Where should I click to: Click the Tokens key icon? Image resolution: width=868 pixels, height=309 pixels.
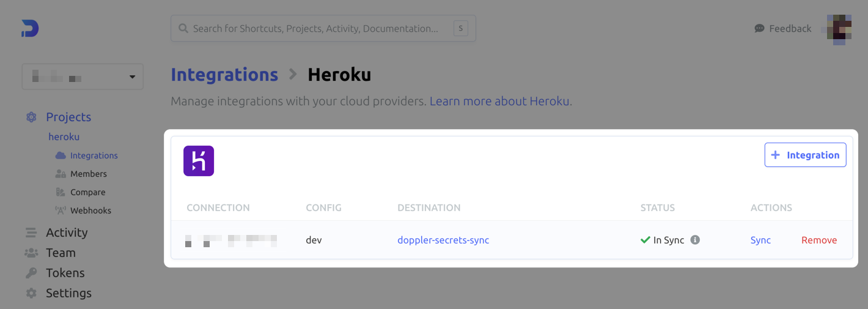(31, 273)
